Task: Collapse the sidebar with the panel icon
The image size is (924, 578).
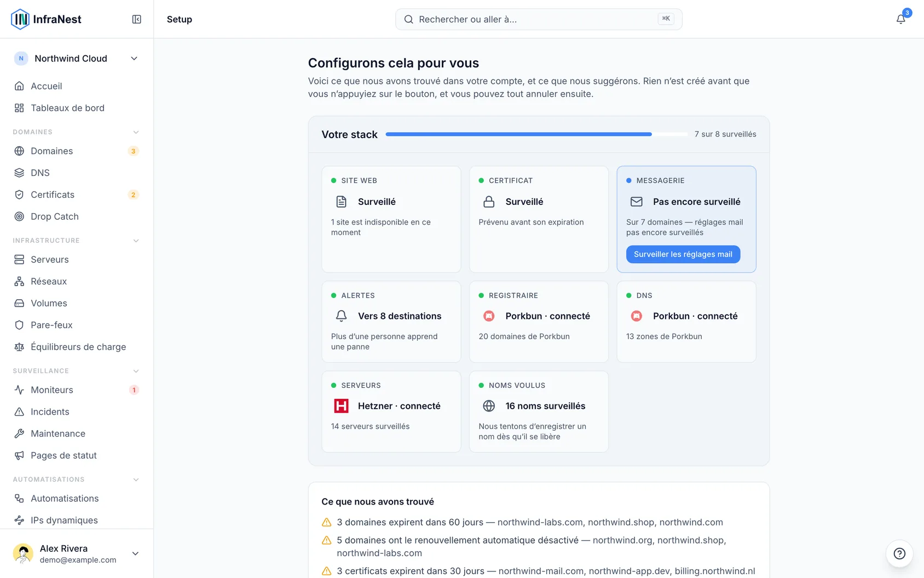Action: (x=137, y=19)
